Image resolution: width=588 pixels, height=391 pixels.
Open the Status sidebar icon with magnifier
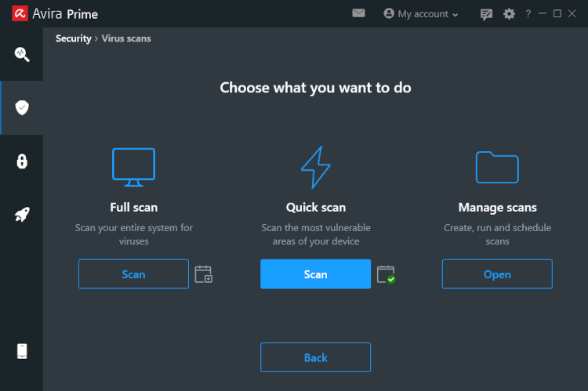coord(22,54)
